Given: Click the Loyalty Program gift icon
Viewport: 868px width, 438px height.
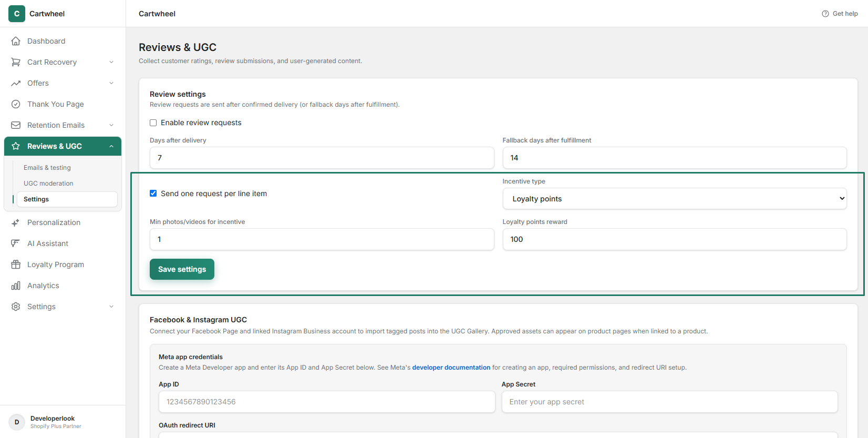Looking at the screenshot, I should point(16,264).
